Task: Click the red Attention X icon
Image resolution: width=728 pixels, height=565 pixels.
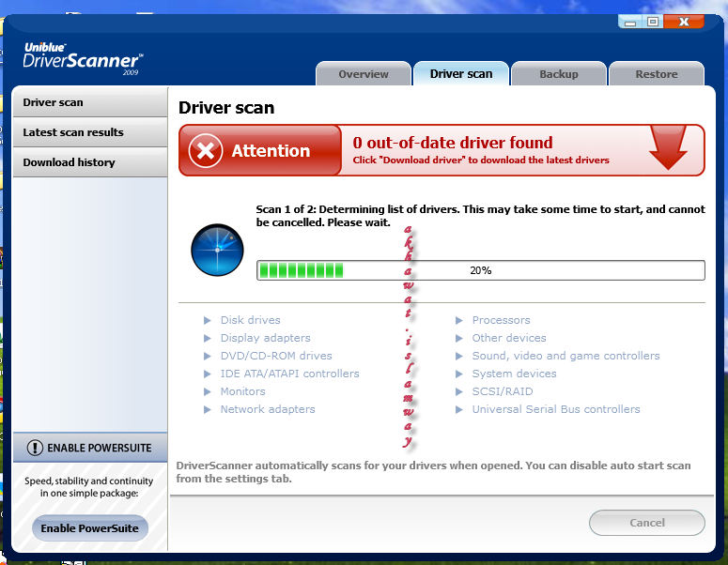Action: (205, 151)
